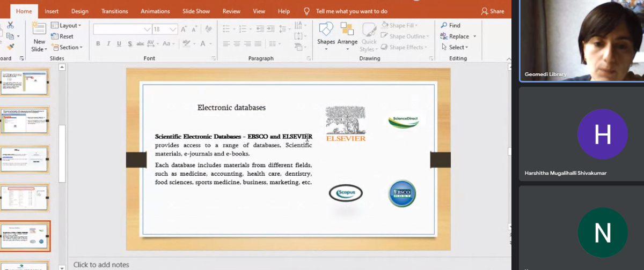Increase font size with the larger A
The image size is (644, 270).
pyautogui.click(x=184, y=29)
